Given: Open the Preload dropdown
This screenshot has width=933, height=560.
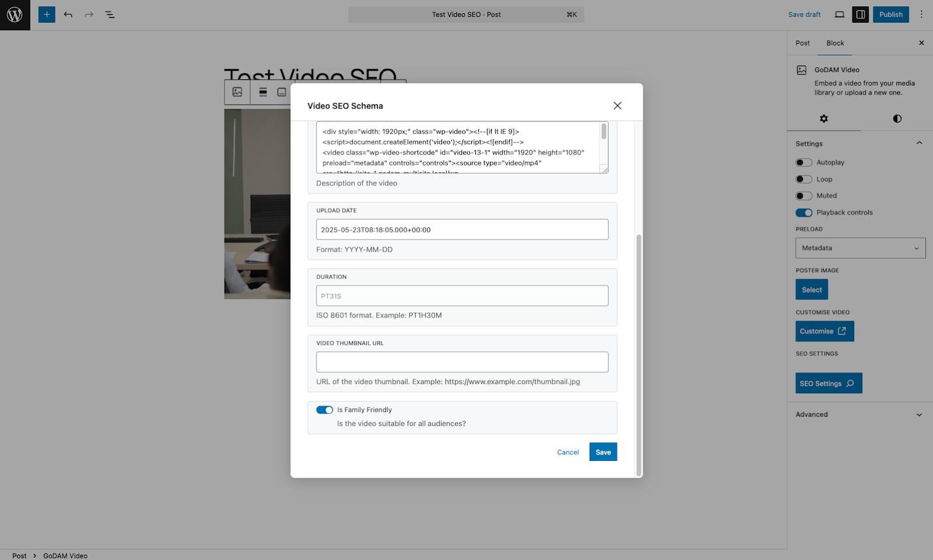Looking at the screenshot, I should click(860, 248).
